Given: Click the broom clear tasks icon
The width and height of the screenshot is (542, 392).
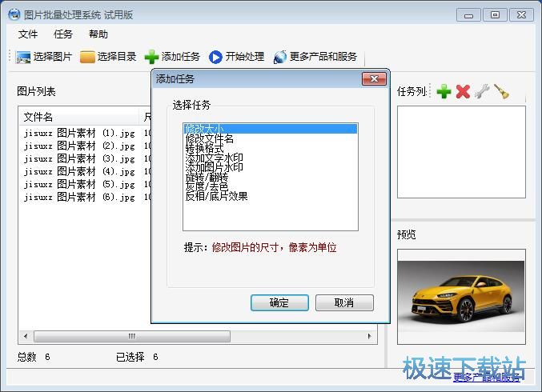Looking at the screenshot, I should (501, 91).
